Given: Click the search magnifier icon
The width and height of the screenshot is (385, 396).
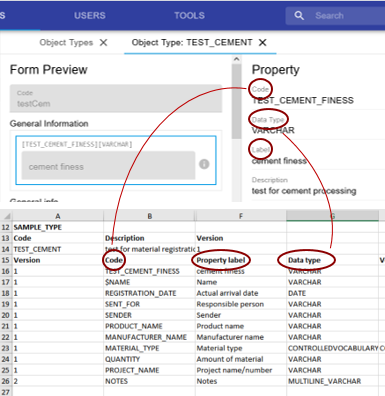Looking at the screenshot, I should pos(299,15).
